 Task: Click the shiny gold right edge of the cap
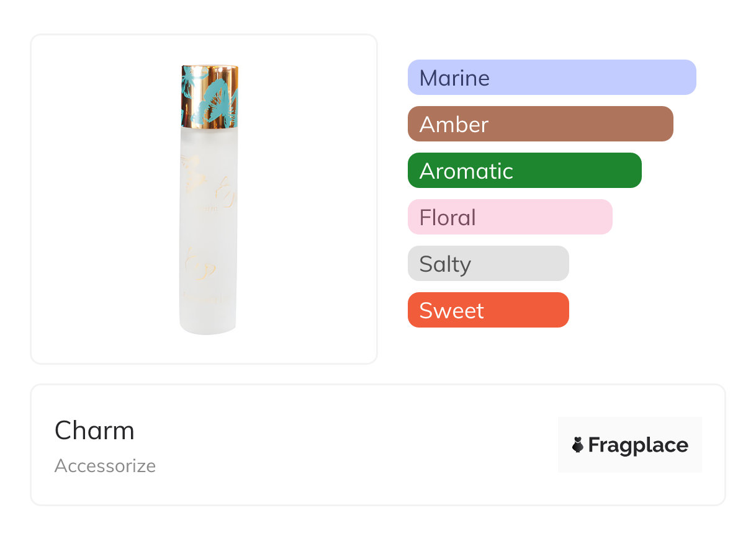[x=235, y=93]
